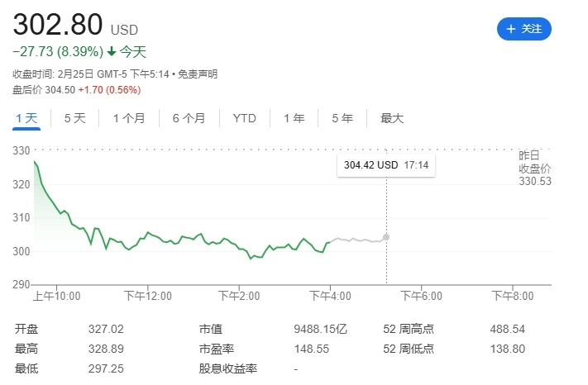Select the YTD range tab

245,118
